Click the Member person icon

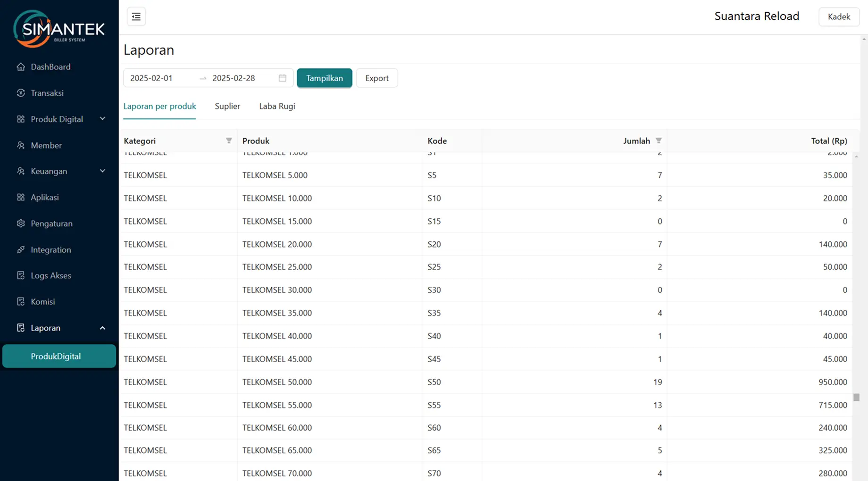click(21, 145)
